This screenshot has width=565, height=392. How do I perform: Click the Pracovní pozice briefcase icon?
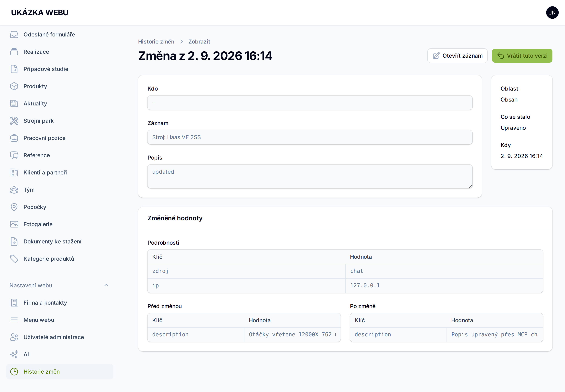14,138
